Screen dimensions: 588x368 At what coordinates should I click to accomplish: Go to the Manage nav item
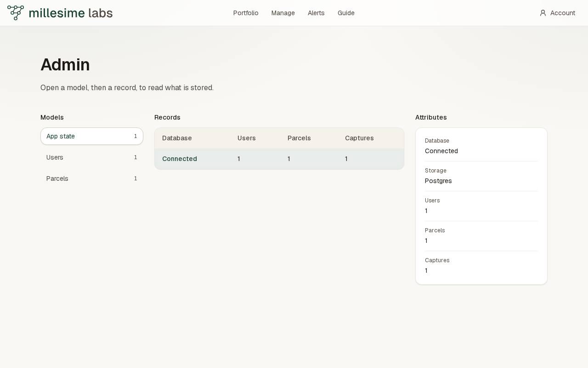point(283,13)
